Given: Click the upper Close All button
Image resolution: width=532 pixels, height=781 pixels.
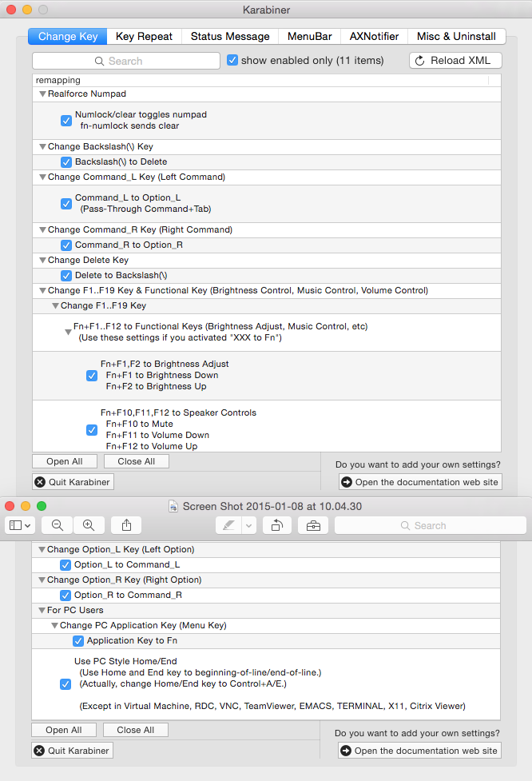Looking at the screenshot, I should pyautogui.click(x=137, y=462).
